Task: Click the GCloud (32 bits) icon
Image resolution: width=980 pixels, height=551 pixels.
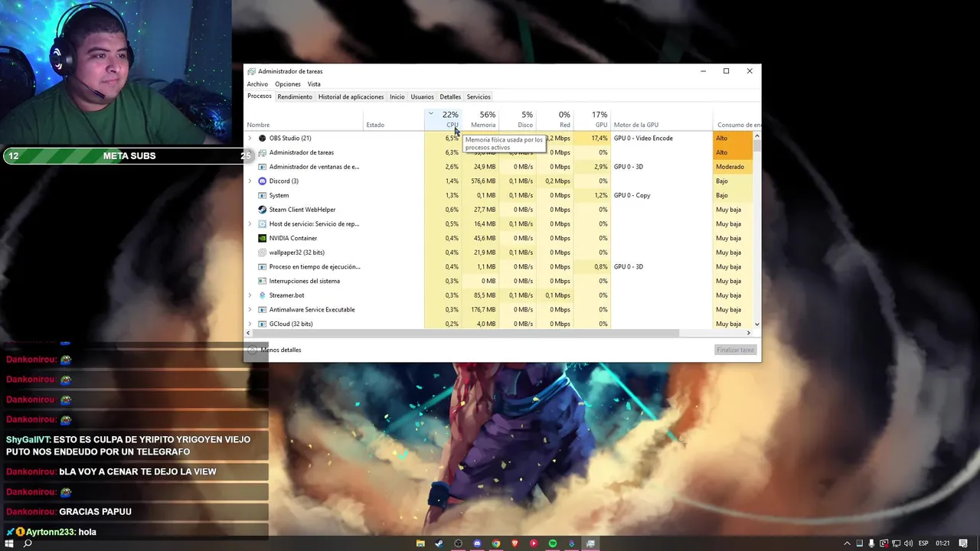Action: (263, 324)
